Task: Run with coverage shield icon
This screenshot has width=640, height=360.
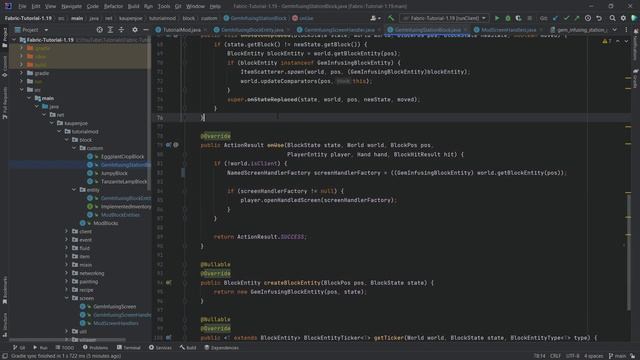Action: (518, 18)
